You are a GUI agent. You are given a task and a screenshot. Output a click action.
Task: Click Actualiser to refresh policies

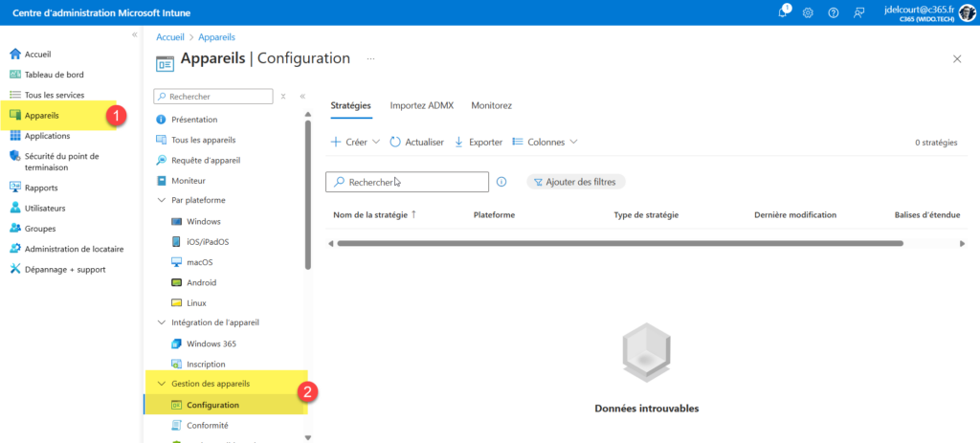pyautogui.click(x=416, y=142)
